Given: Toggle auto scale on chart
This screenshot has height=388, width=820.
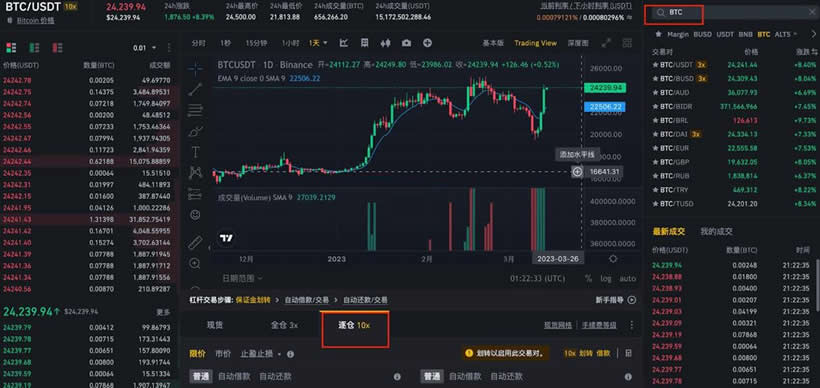Looking at the screenshot, I should point(628,279).
